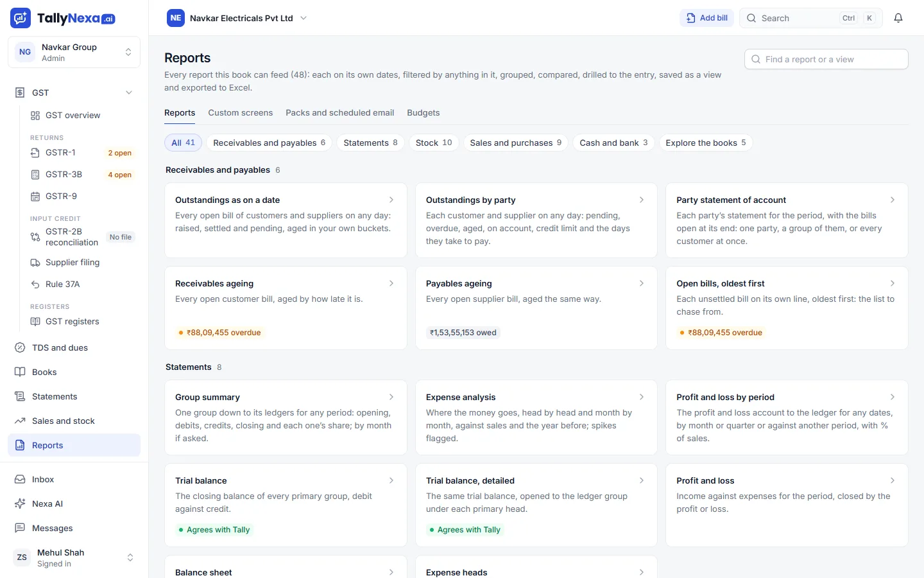Filter by Explore the books chip
This screenshot has height=578, width=924.
pos(706,143)
